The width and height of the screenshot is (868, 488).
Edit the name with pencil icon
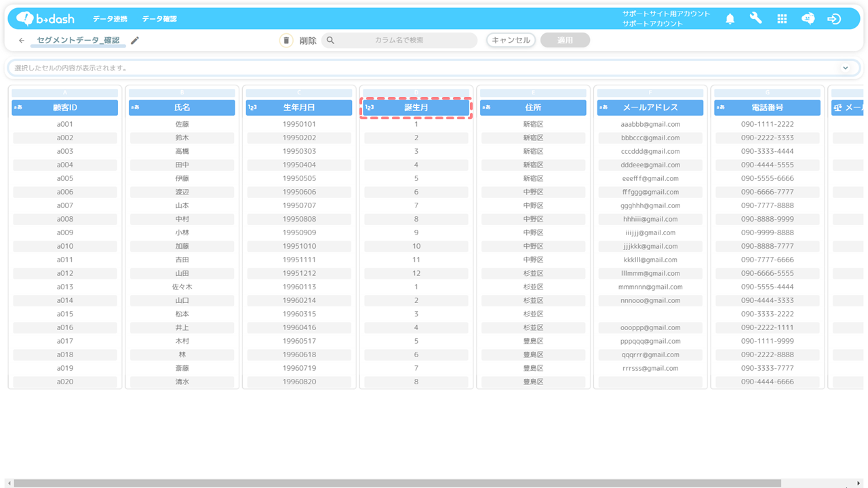pyautogui.click(x=135, y=41)
